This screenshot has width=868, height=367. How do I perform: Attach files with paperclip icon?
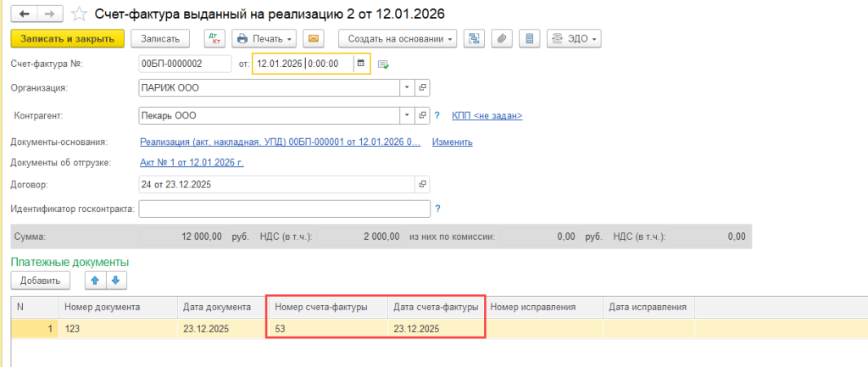(502, 39)
